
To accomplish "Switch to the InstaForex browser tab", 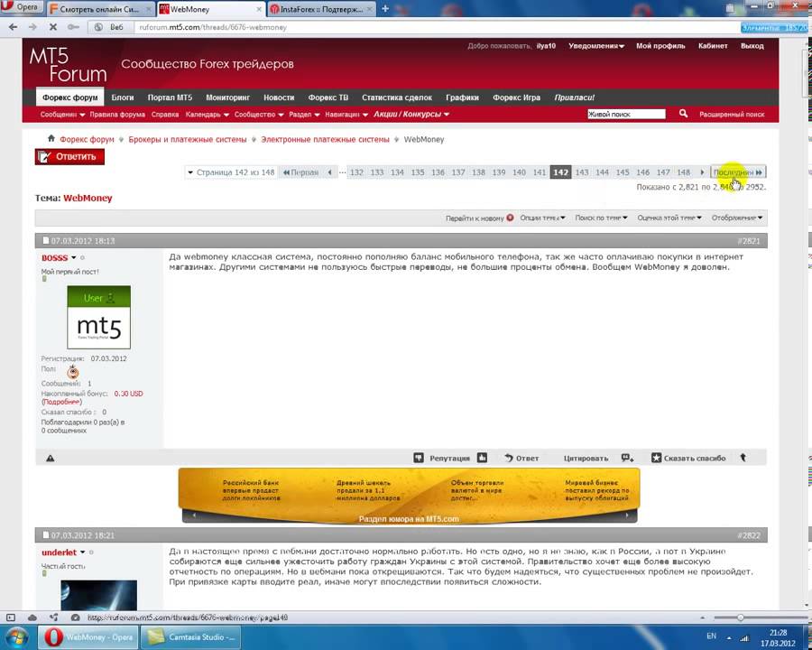I will click(x=321, y=9).
